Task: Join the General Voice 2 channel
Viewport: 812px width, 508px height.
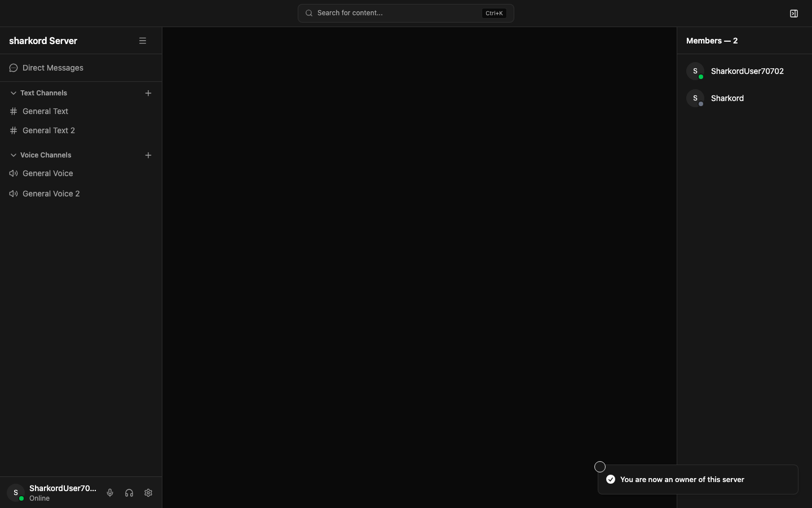Action: coord(81,194)
